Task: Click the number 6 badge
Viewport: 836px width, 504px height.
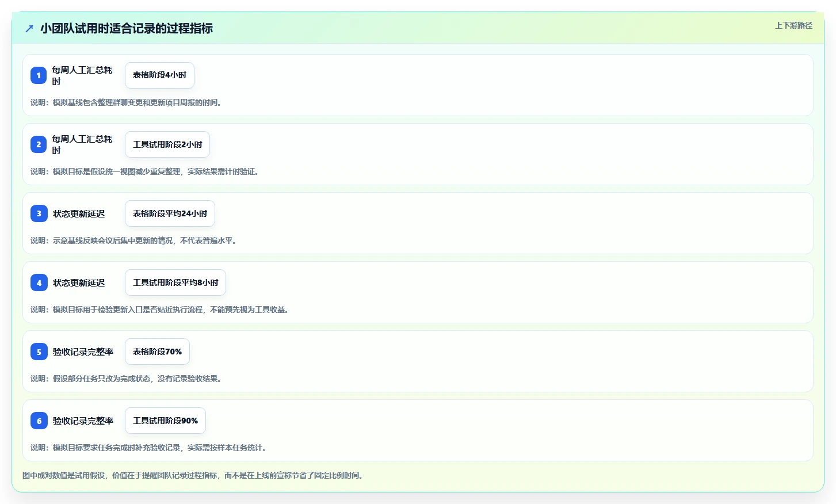Action: point(39,421)
